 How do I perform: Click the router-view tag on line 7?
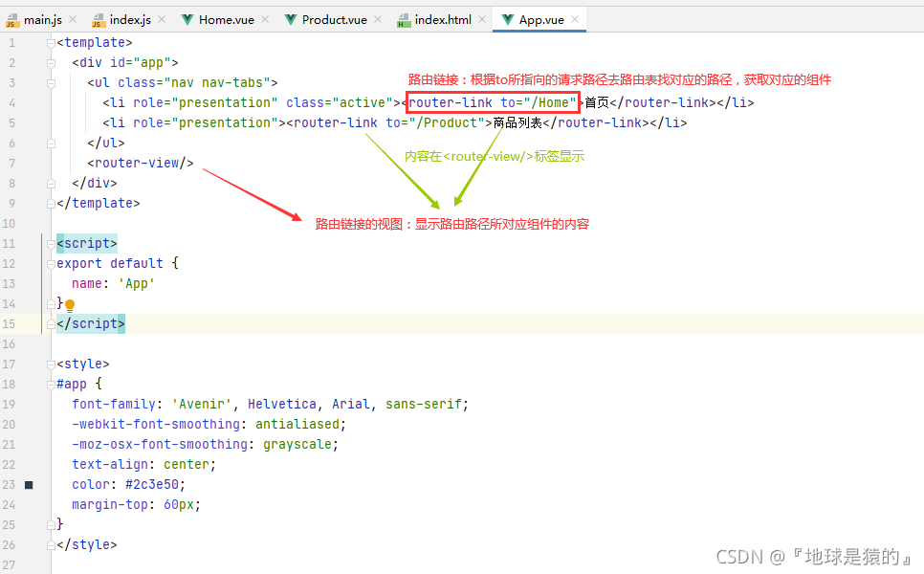141,163
